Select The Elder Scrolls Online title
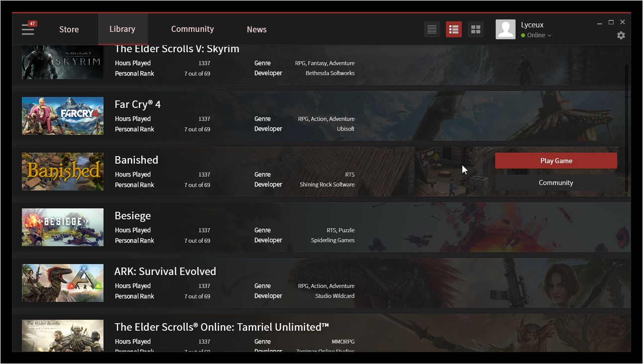 (222, 327)
